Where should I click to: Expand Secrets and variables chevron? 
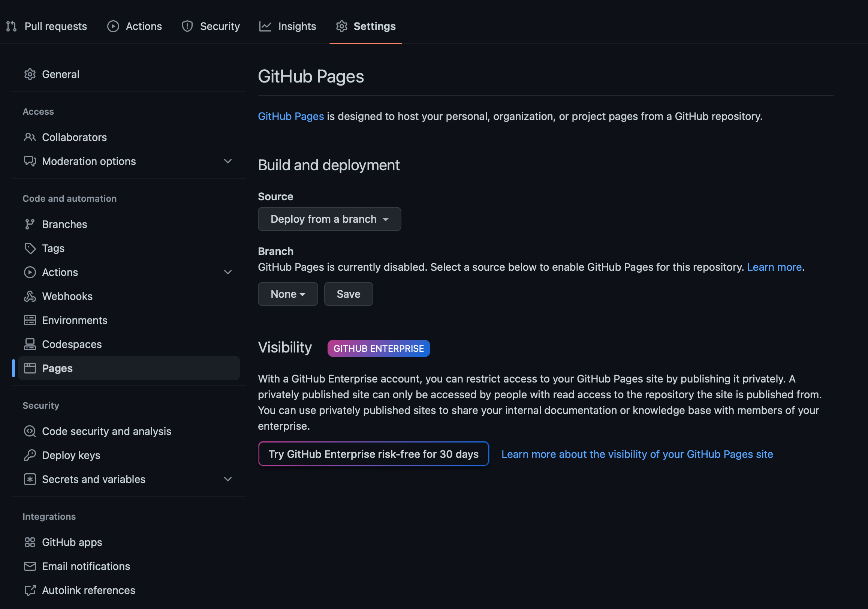(227, 479)
